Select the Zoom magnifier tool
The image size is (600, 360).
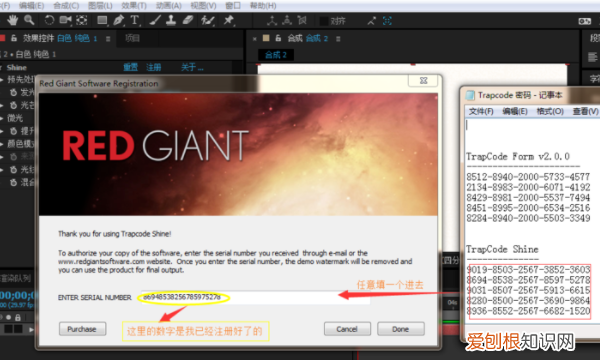click(x=29, y=20)
